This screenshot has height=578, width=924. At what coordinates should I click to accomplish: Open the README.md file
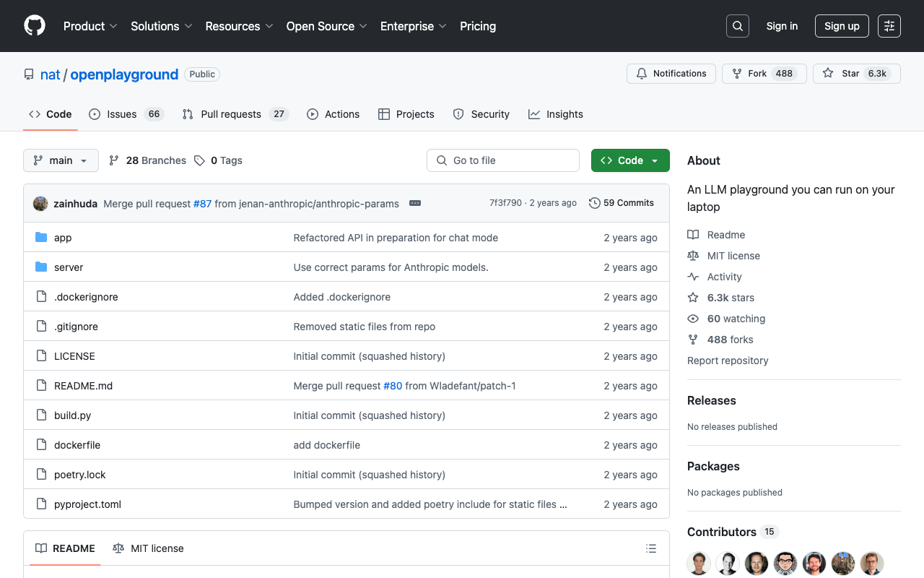(84, 386)
